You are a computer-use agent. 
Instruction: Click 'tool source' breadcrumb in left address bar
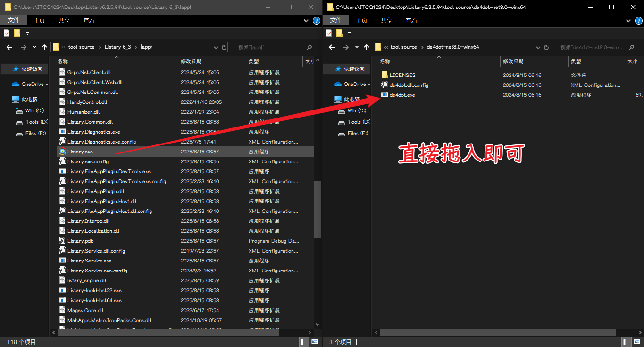(x=81, y=47)
